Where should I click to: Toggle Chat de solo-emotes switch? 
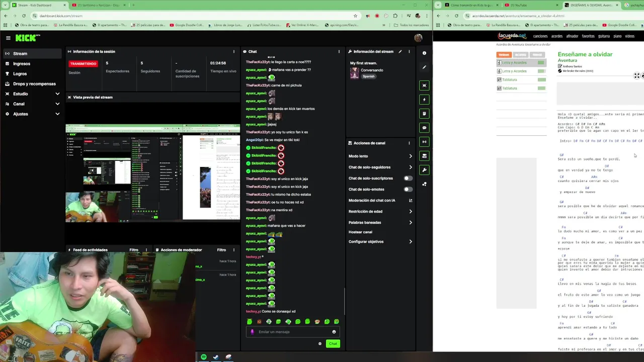coord(408,189)
